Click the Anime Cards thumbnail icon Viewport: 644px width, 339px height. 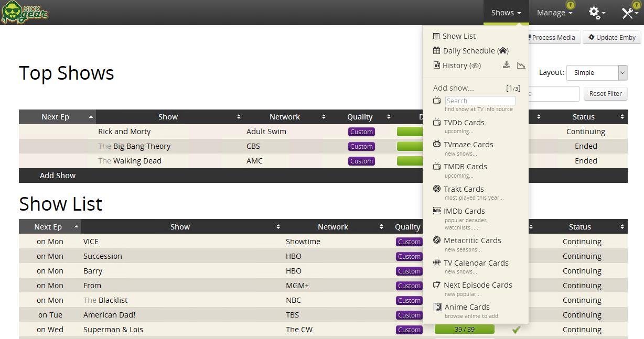point(437,307)
